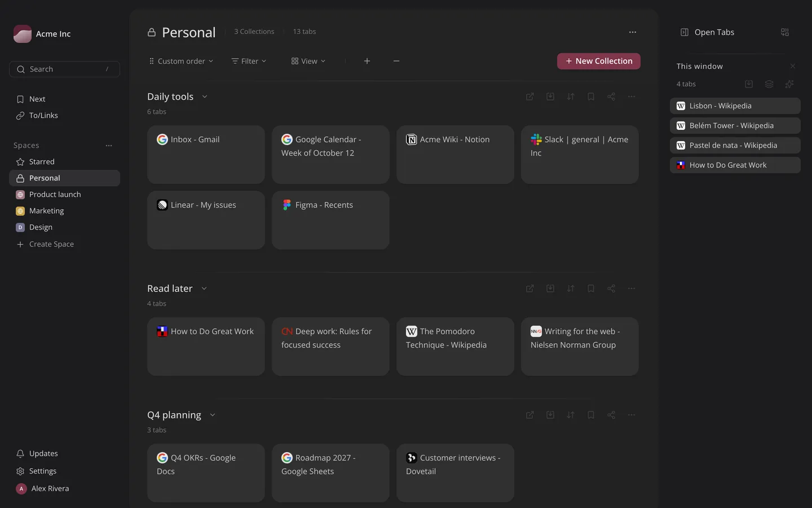This screenshot has height=508, width=812.
Task: Open the Filter dropdown
Action: point(249,61)
